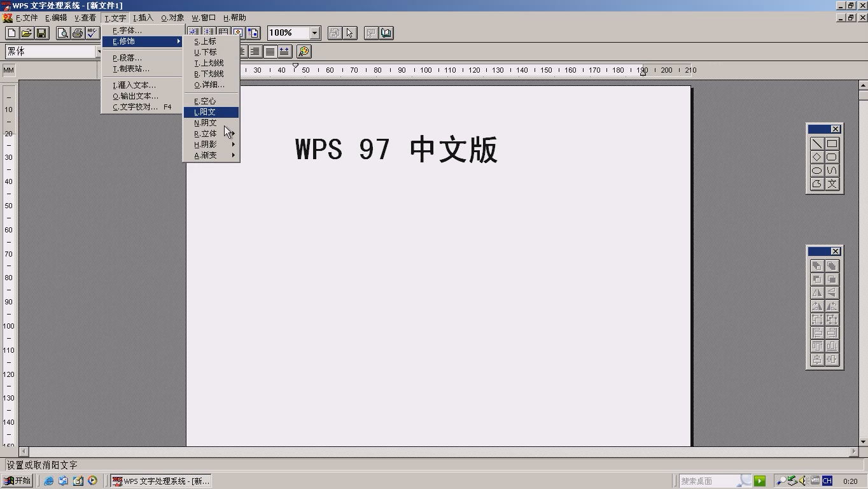Toggle 阴文 engraved text effect
This screenshot has height=489, width=868.
tap(211, 123)
